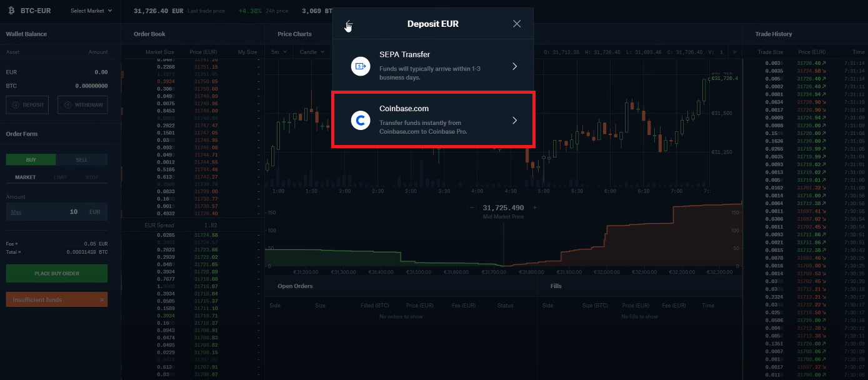
Task: Click the Time column header in Trade History
Action: coord(859,52)
